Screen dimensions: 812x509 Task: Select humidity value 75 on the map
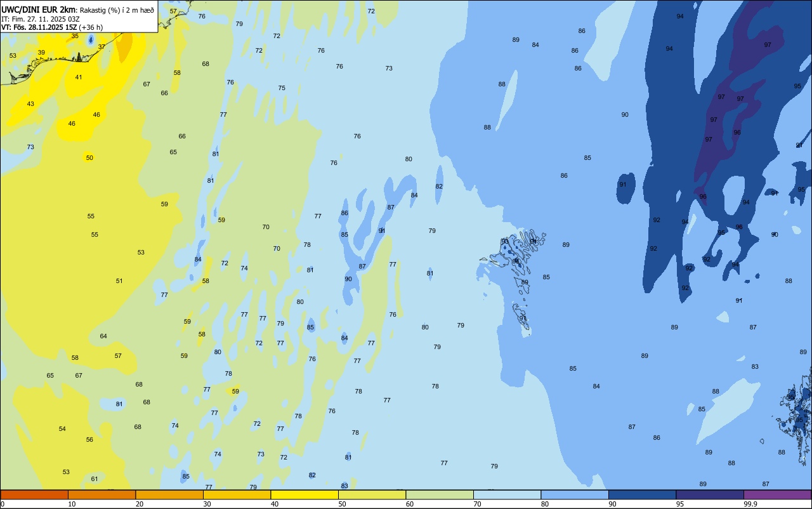tap(282, 88)
